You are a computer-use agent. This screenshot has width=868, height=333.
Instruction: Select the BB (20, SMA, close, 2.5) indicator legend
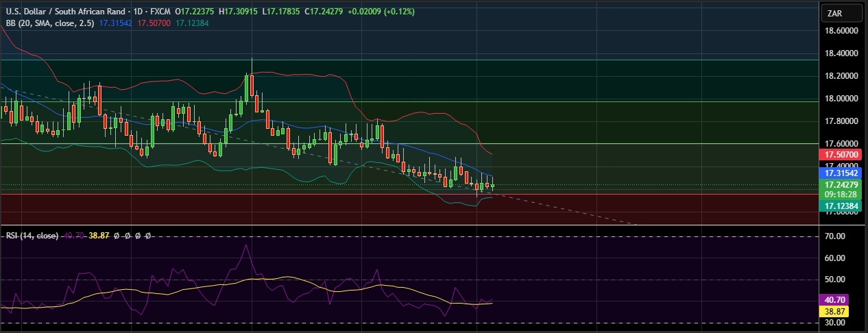pyautogui.click(x=48, y=23)
